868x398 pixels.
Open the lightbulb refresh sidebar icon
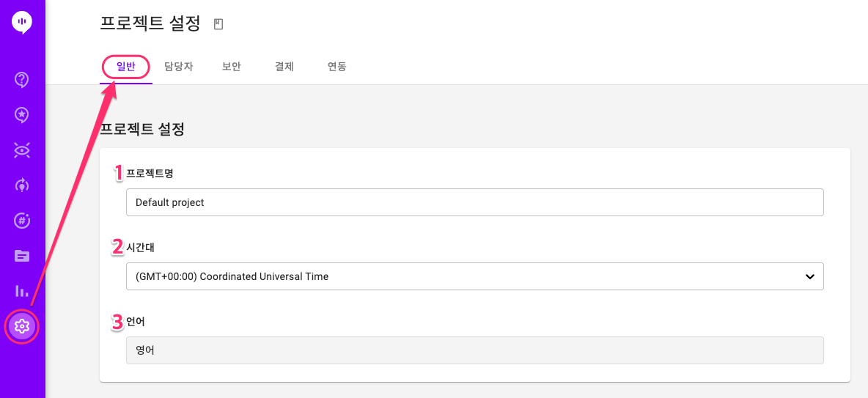pyautogui.click(x=21, y=185)
